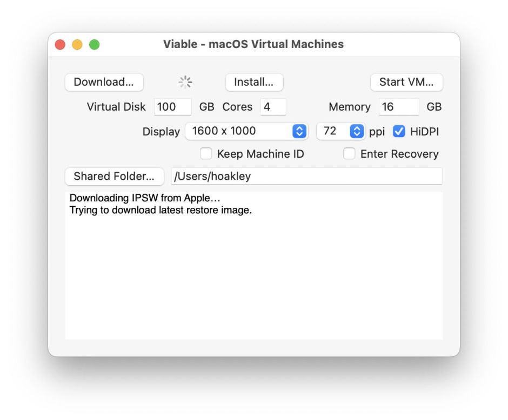The width and height of the screenshot is (508, 420).
Task: Enable Keep Machine ID
Action: [x=206, y=154]
